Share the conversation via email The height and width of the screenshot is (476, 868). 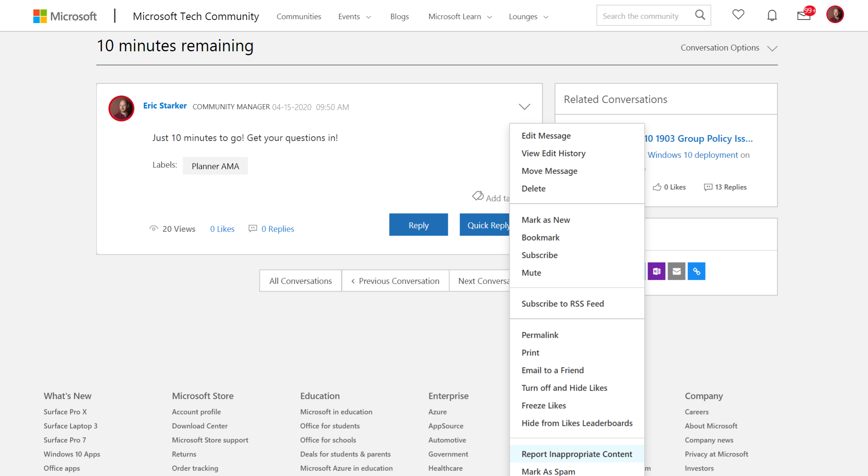676,271
